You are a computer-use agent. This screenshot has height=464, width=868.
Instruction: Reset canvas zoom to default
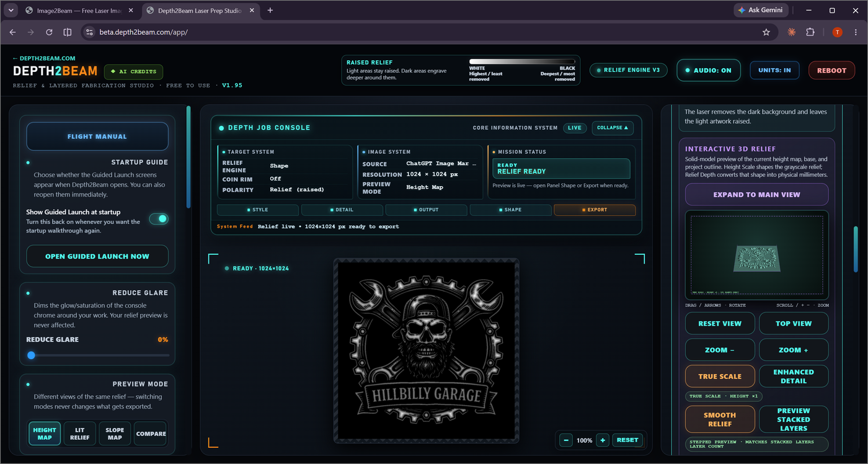(x=627, y=440)
